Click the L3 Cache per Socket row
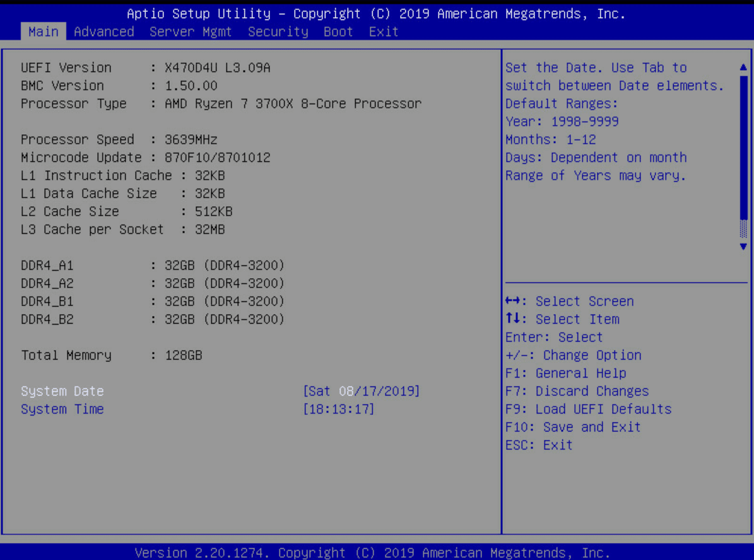The width and height of the screenshot is (754, 560). [122, 230]
